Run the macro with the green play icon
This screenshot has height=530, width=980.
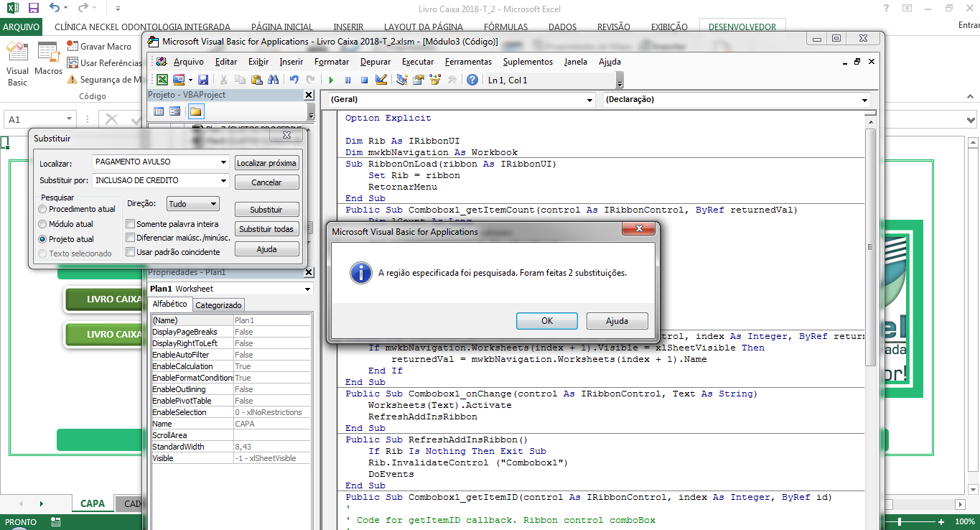pyautogui.click(x=332, y=80)
